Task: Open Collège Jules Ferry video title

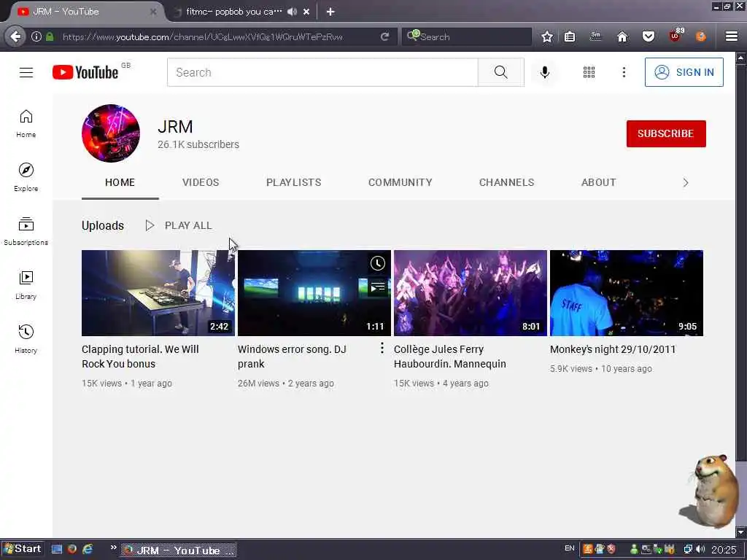Action: pyautogui.click(x=449, y=356)
